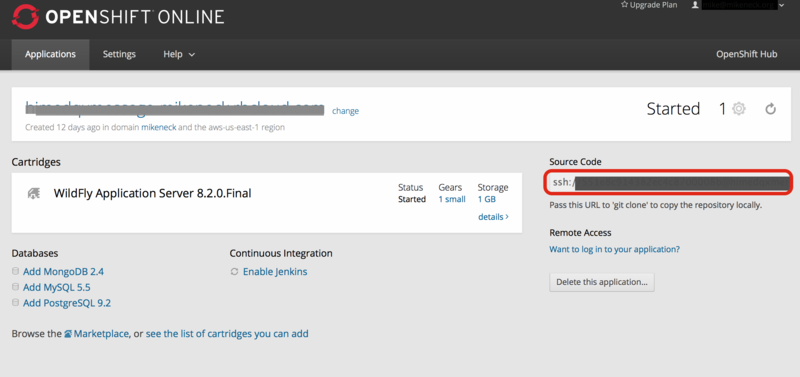Viewport: 800px width, 377px height.
Task: Click the gear count number 1
Action: [722, 109]
